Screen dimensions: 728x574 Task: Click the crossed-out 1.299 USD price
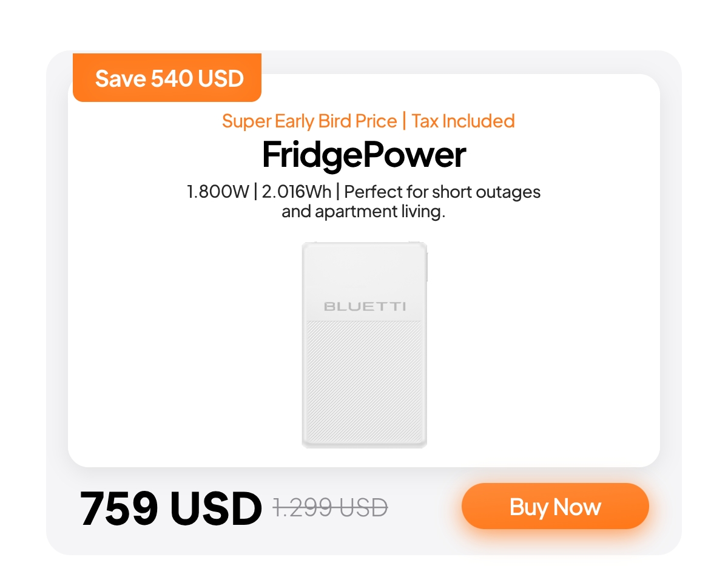[x=330, y=507]
